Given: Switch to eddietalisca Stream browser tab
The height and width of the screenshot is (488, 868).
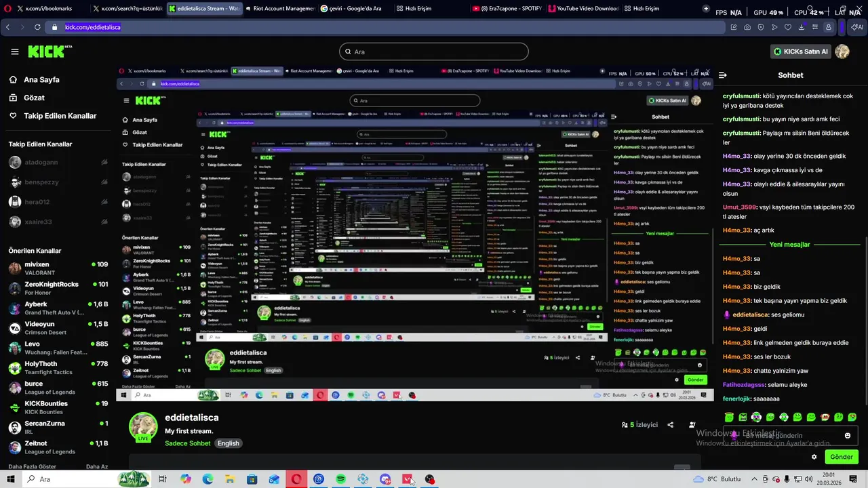Looking at the screenshot, I should [x=203, y=9].
